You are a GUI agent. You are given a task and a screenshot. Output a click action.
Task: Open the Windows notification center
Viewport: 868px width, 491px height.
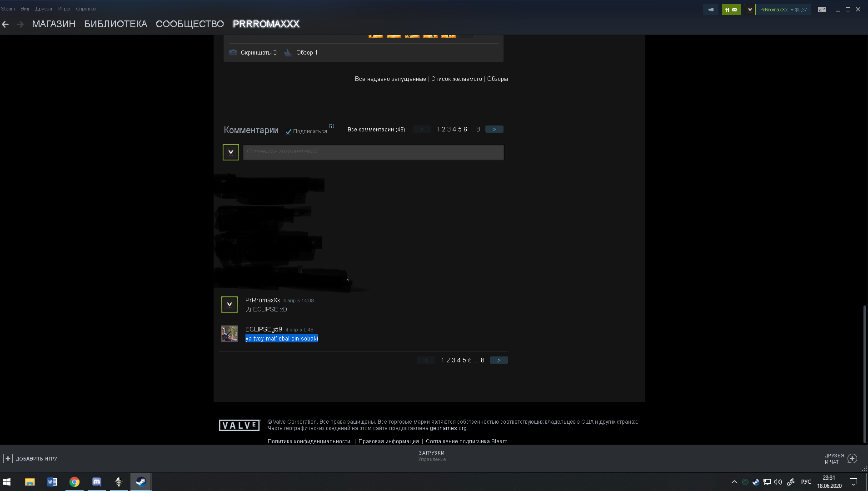tap(853, 482)
